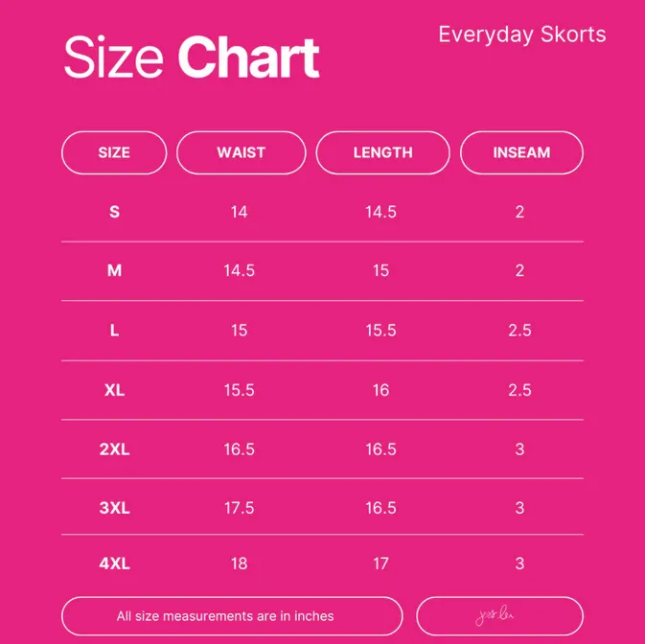645x644 pixels.
Task: Click the measurements in inches note
Action: coord(225,616)
